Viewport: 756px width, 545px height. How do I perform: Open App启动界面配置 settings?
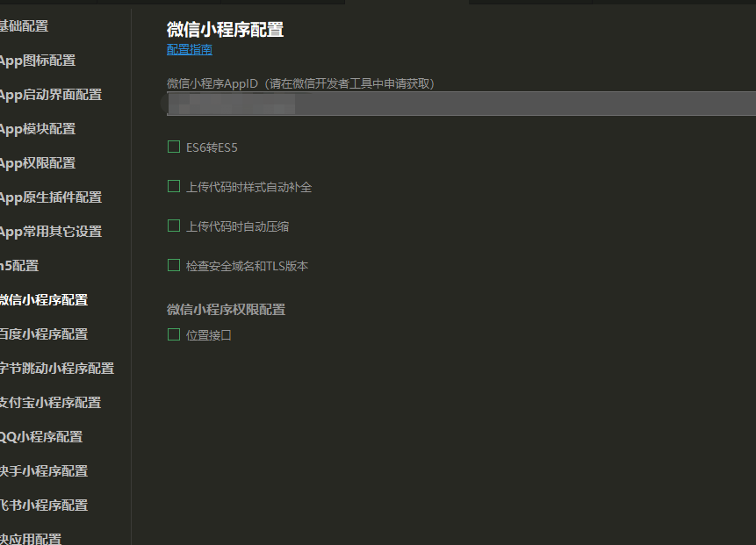(51, 95)
